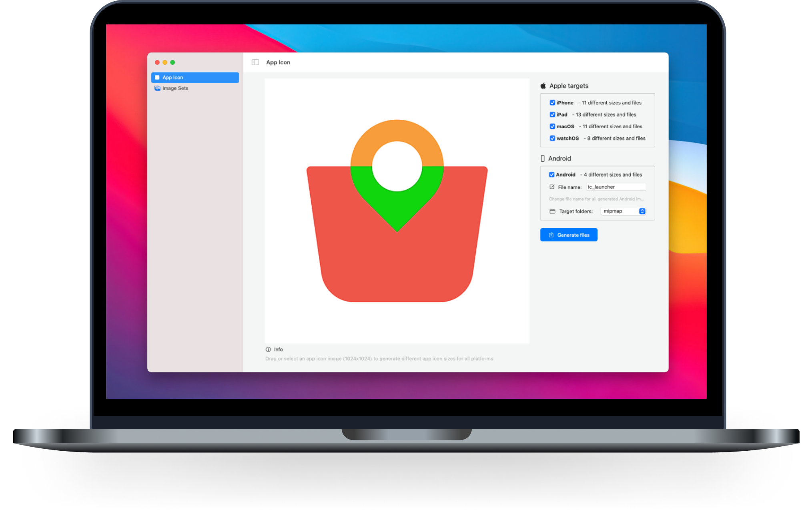The height and width of the screenshot is (514, 812).
Task: Click the Generate files button
Action: coord(569,235)
